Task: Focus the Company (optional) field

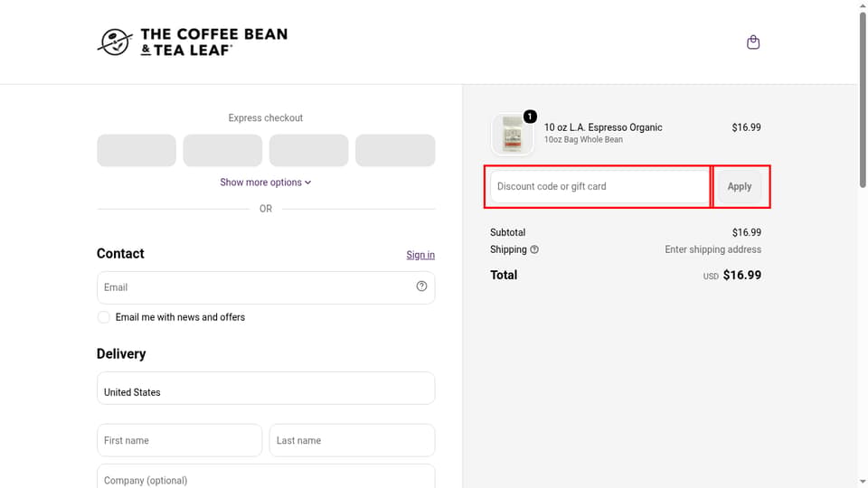Action: [x=266, y=476]
